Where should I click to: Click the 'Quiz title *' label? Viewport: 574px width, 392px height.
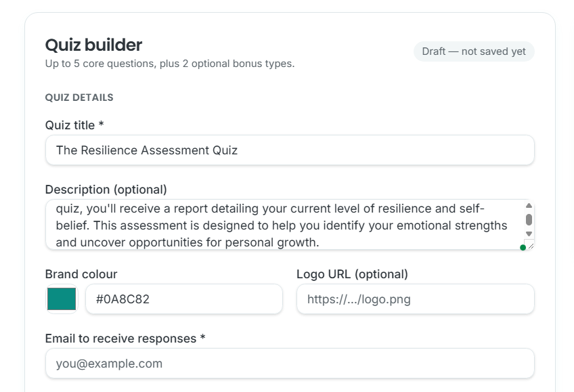(74, 125)
